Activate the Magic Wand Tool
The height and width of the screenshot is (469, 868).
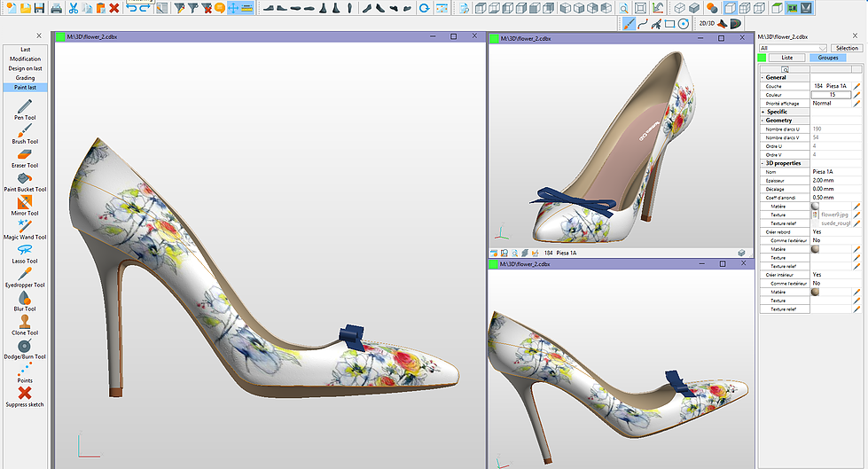click(25, 226)
